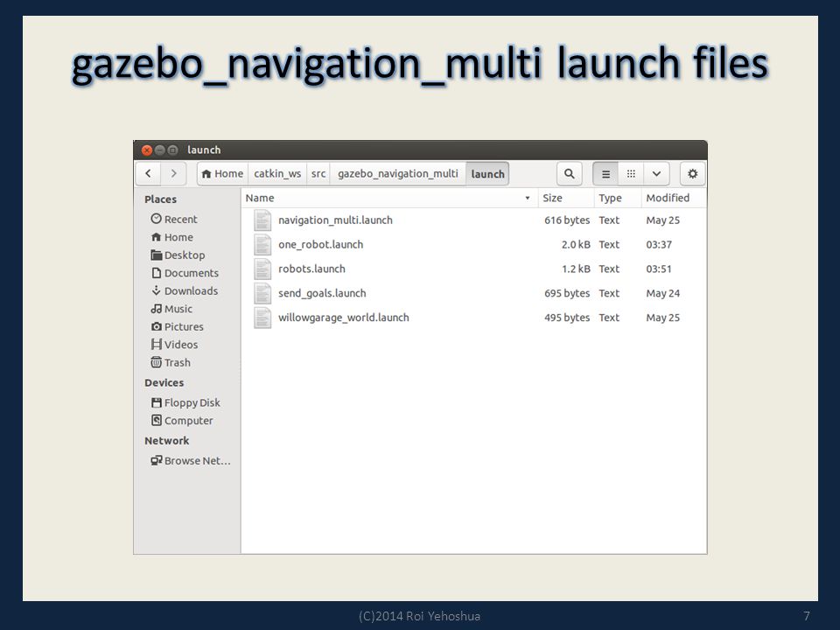Click the 695 bytes size cell
Screen dimensions: 840x630
567,294
